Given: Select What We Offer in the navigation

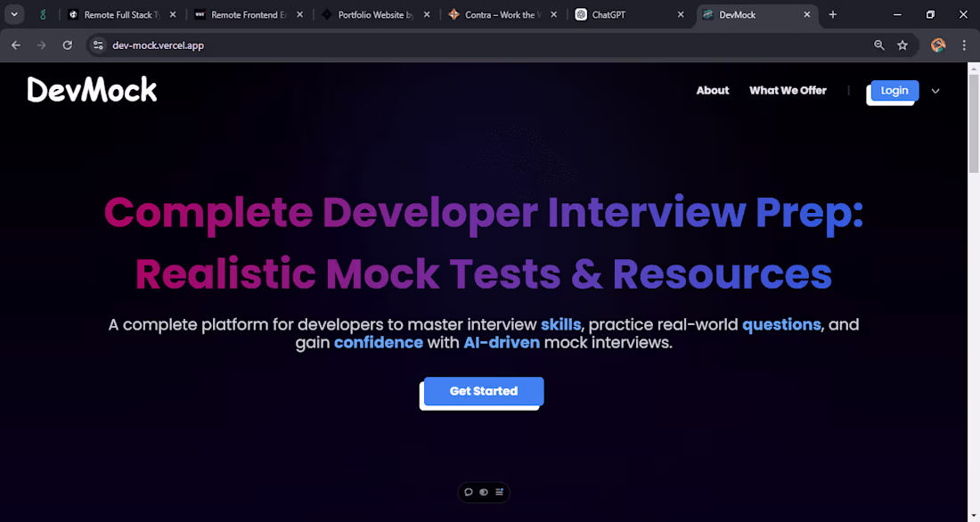Looking at the screenshot, I should point(788,90).
